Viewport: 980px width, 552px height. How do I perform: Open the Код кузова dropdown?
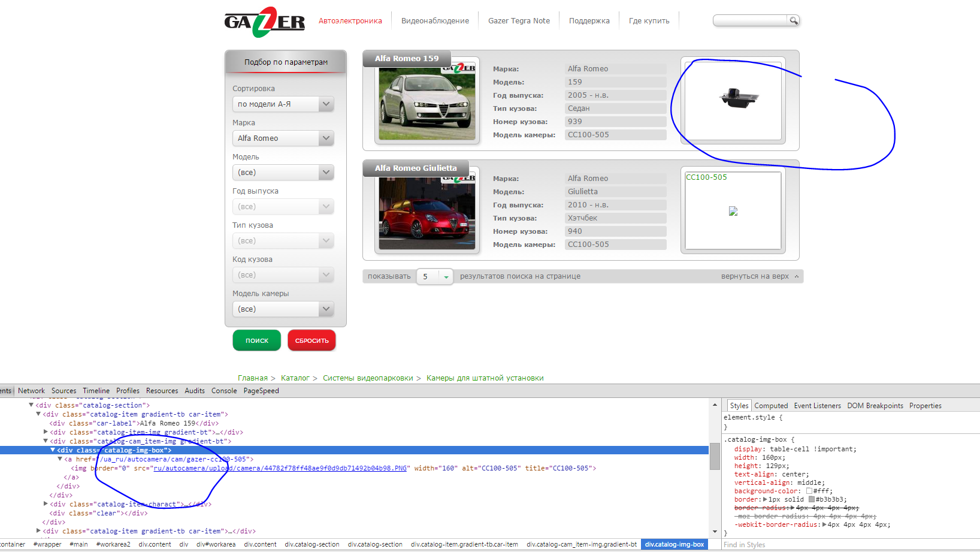click(283, 275)
